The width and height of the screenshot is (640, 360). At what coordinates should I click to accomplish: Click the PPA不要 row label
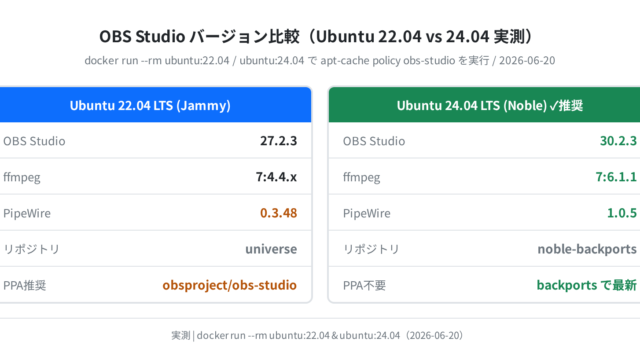click(364, 285)
